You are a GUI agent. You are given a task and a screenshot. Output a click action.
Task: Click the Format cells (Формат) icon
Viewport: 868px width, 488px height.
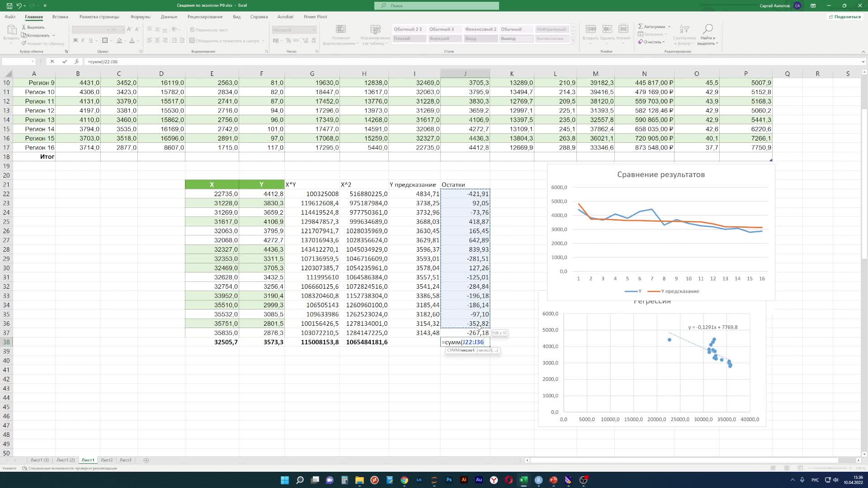tap(623, 29)
